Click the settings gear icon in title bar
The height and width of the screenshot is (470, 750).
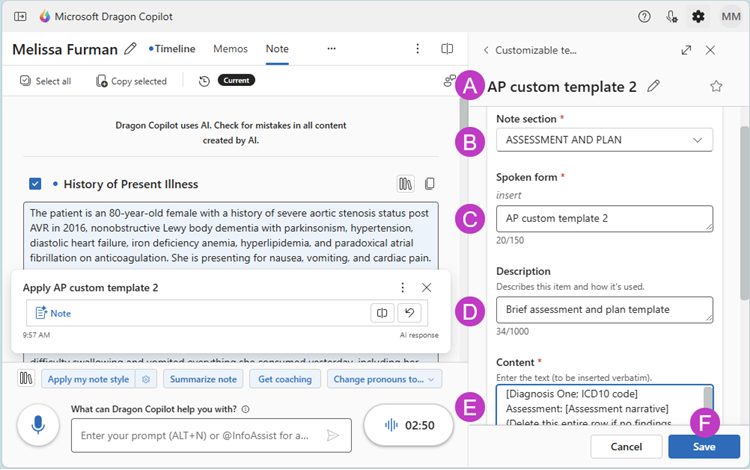(698, 17)
